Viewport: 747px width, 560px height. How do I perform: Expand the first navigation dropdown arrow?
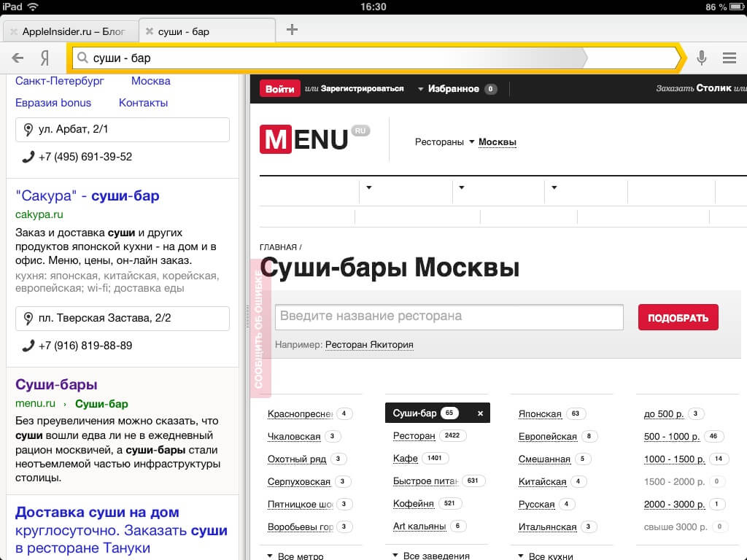(368, 187)
